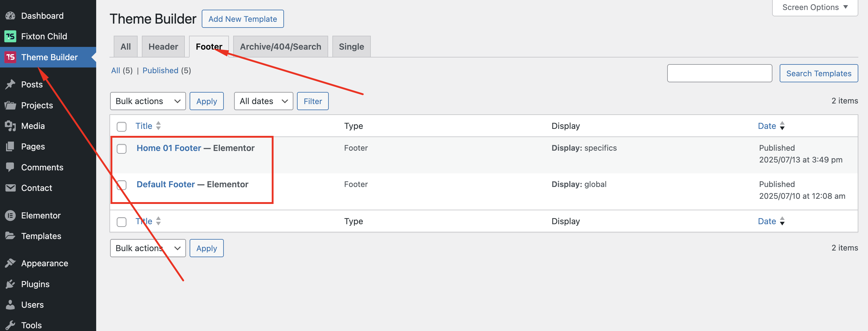Open the Archive/404/Search tab

tap(280, 47)
